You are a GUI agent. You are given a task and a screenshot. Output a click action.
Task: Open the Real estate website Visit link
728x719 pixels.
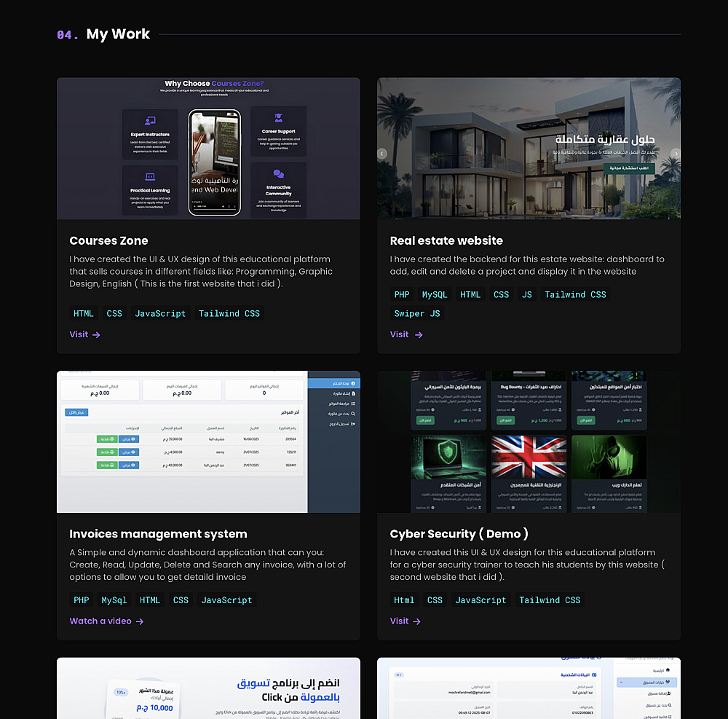[x=405, y=334]
